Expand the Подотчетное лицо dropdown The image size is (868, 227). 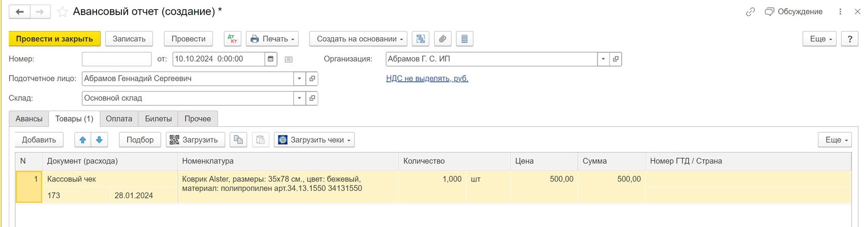click(x=300, y=79)
